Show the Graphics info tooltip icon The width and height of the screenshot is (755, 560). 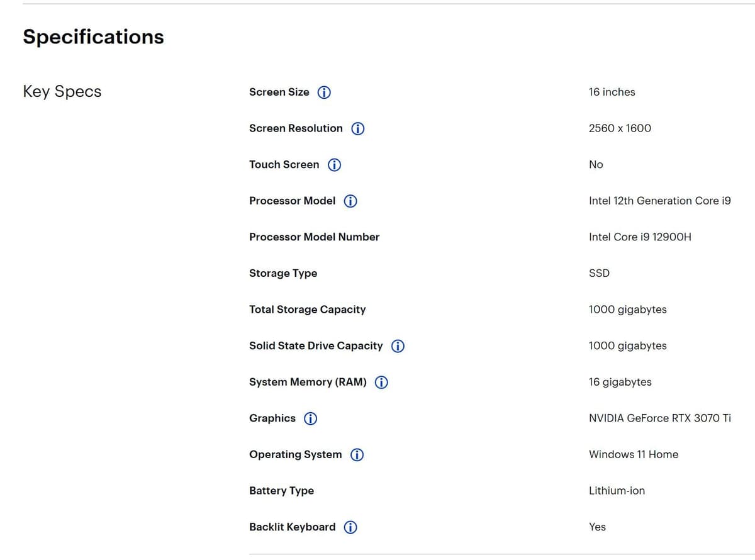click(310, 418)
